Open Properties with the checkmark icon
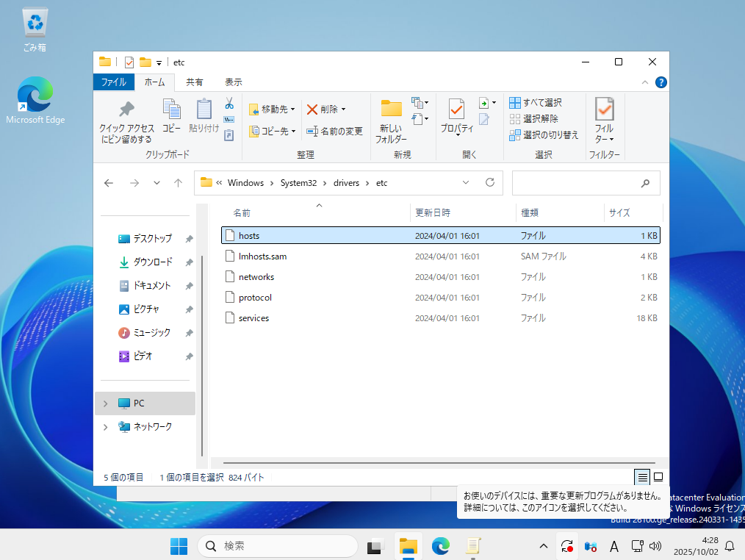Viewport: 745px width, 560px height. (x=456, y=110)
